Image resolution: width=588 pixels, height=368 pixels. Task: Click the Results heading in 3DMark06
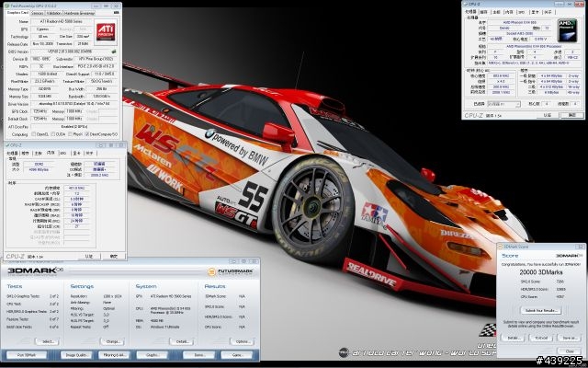click(x=215, y=286)
